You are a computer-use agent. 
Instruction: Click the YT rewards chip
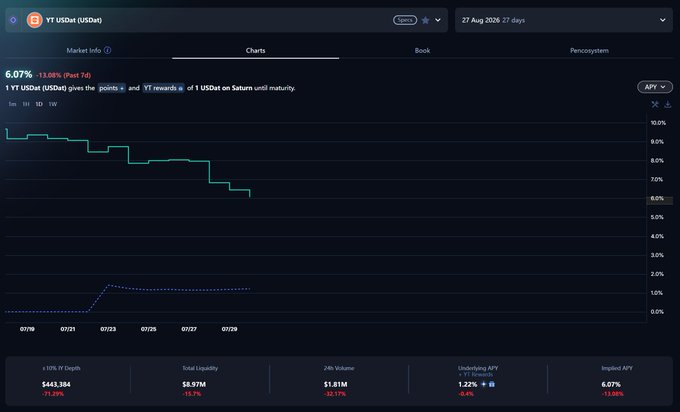point(163,88)
